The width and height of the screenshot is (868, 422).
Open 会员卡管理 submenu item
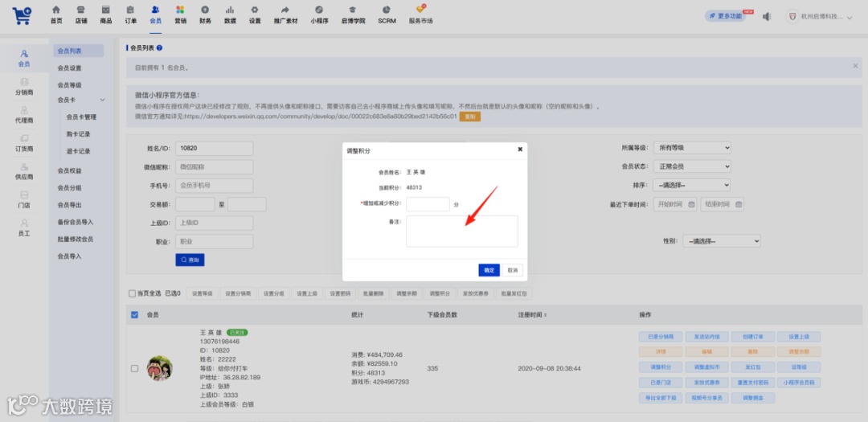point(81,117)
